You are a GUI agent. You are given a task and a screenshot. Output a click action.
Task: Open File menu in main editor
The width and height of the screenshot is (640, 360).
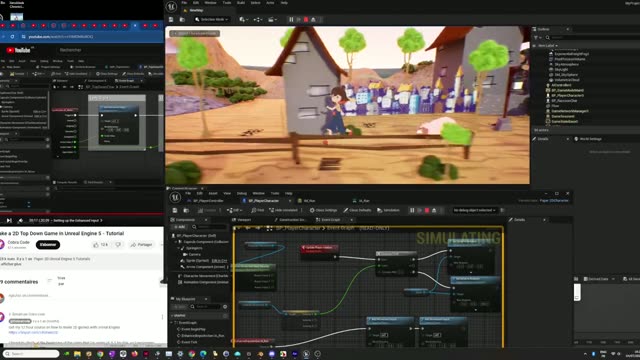[184, 3]
